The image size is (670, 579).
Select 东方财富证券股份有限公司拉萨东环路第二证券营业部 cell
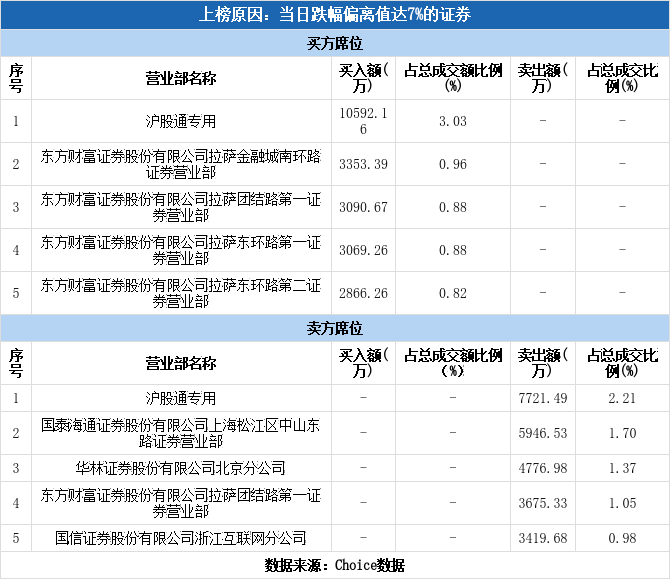181,293
